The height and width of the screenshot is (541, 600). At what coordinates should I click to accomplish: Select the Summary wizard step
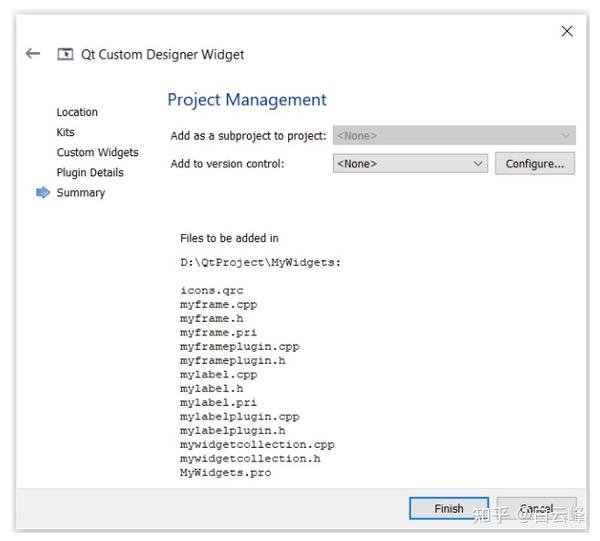(x=80, y=193)
